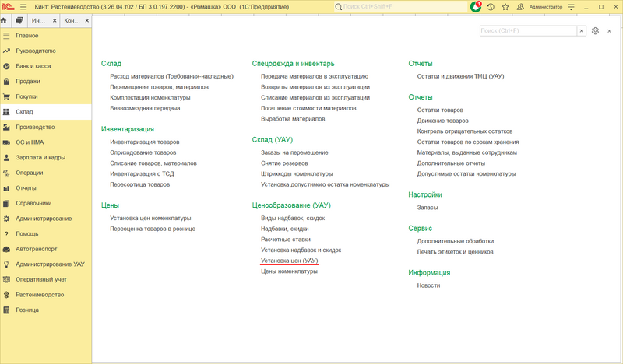The height and width of the screenshot is (364, 623).
Task: Open Печать этикеток и ценников
Action: click(x=456, y=252)
